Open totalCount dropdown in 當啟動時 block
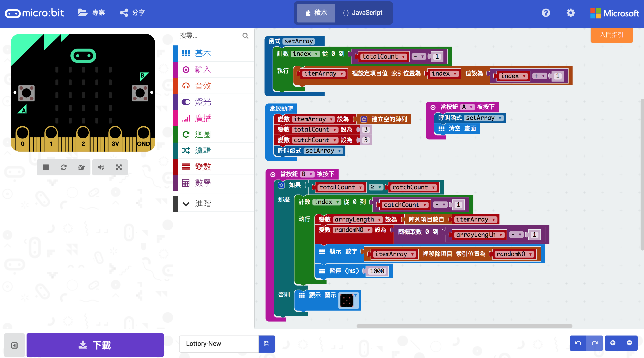This screenshot has width=644, height=358. (315, 129)
